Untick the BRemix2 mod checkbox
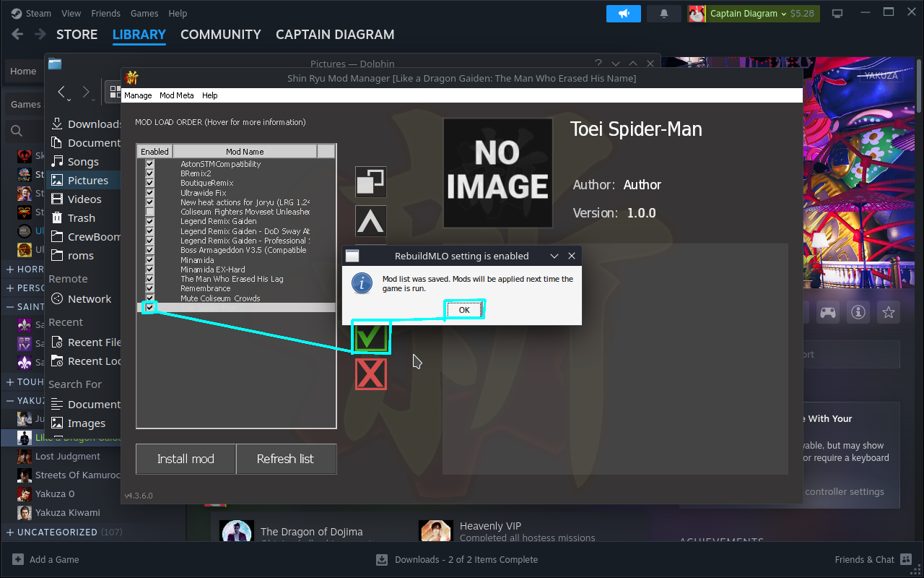The image size is (924, 578). [149, 173]
